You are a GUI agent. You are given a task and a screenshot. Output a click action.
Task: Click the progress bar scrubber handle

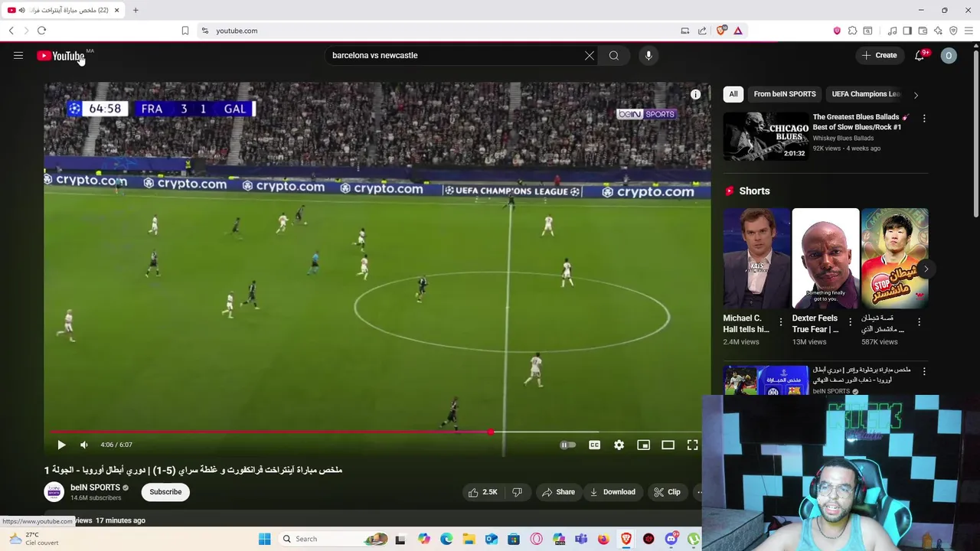[491, 432]
